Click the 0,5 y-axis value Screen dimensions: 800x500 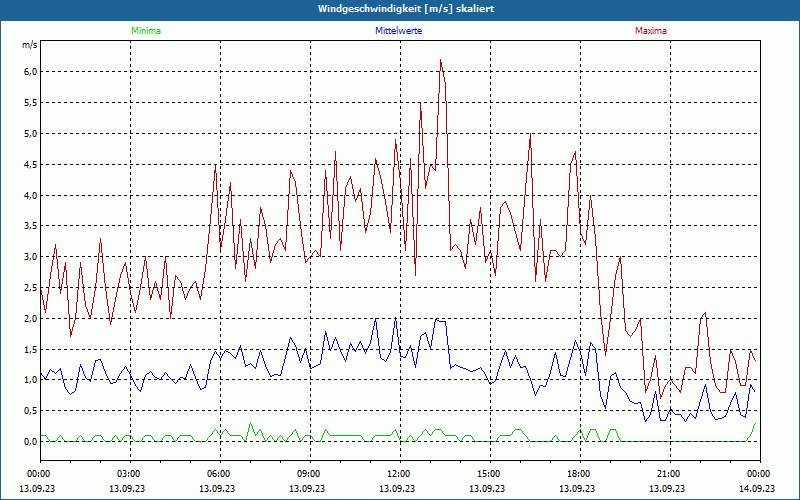(31, 411)
